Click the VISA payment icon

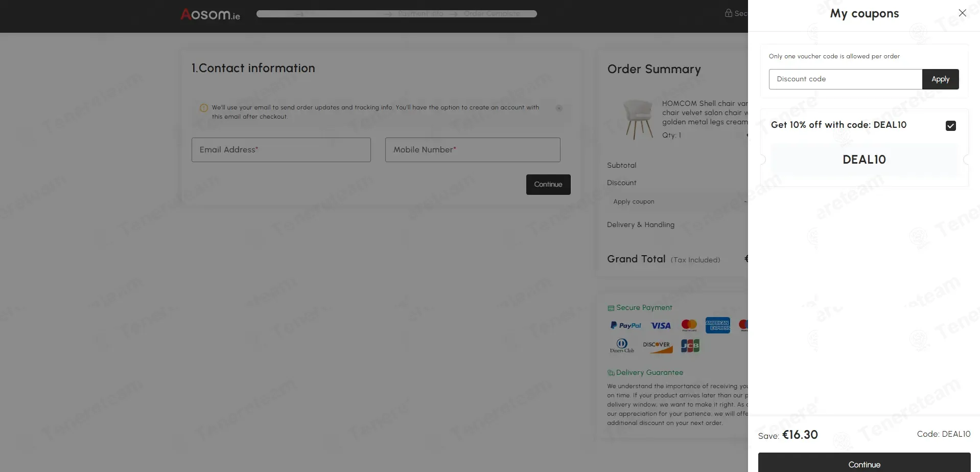pyautogui.click(x=661, y=326)
